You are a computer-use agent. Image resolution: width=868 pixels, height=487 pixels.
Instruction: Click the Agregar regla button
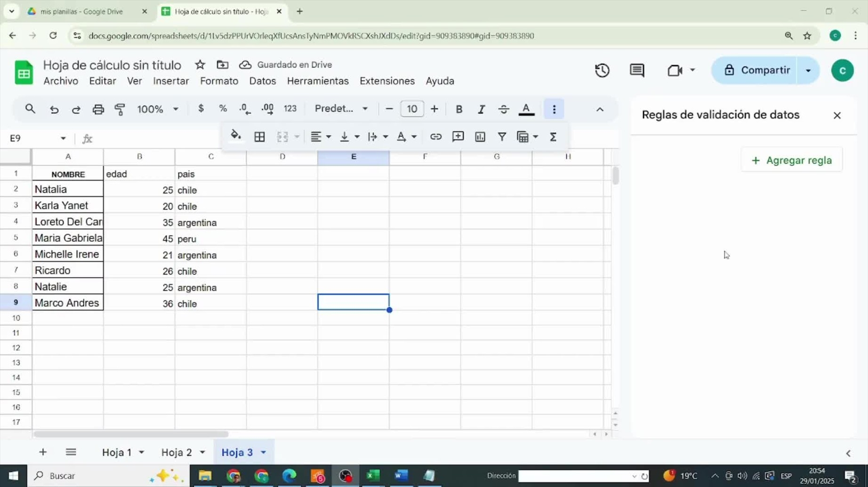click(791, 160)
